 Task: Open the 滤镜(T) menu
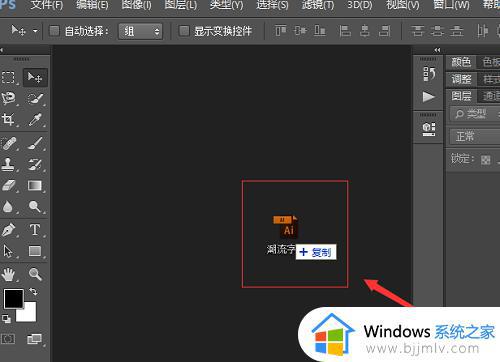point(318,5)
